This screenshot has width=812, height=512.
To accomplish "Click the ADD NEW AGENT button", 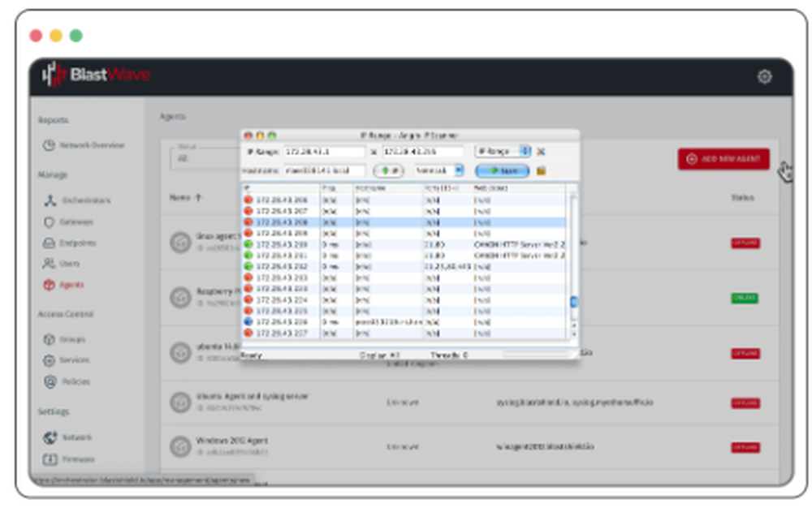I will 725,160.
